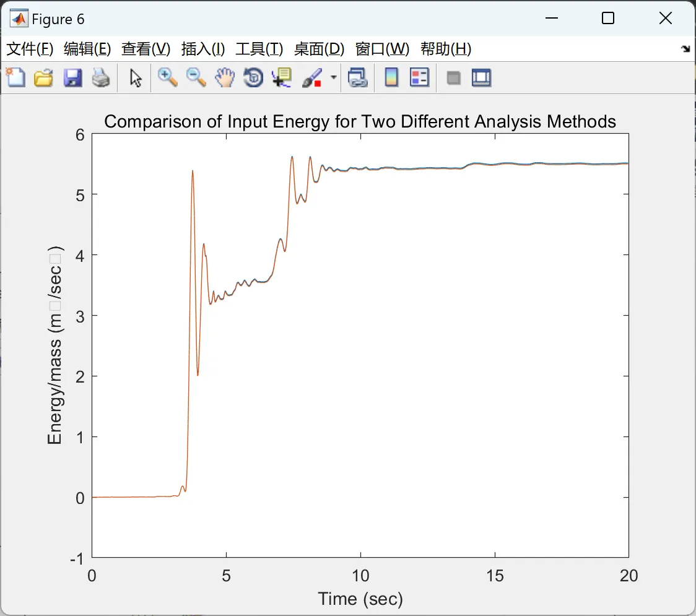This screenshot has height=616, width=696.
Task: Open the 插入(I) menu
Action: pos(203,49)
